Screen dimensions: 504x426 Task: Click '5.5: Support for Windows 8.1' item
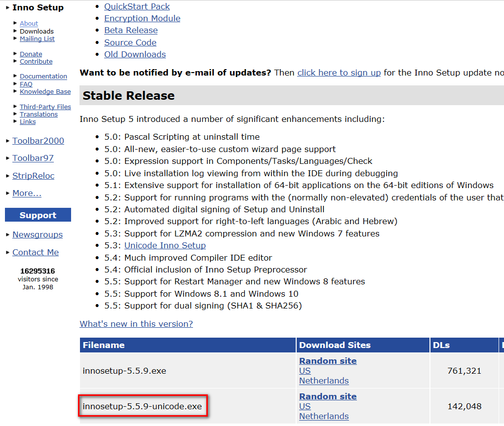tap(201, 294)
